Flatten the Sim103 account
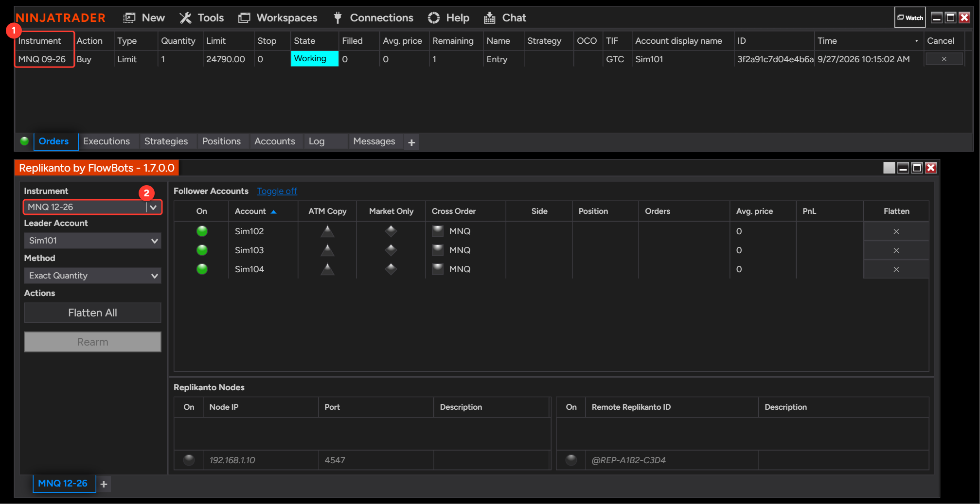Viewport: 980px width, 504px height. click(896, 250)
